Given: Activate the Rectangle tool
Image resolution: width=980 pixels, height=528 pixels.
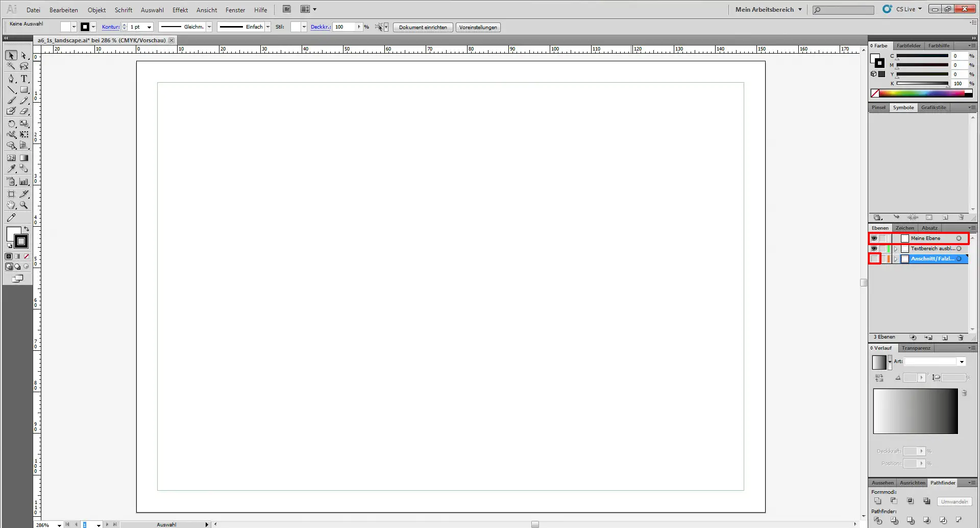Looking at the screenshot, I should click(24, 90).
